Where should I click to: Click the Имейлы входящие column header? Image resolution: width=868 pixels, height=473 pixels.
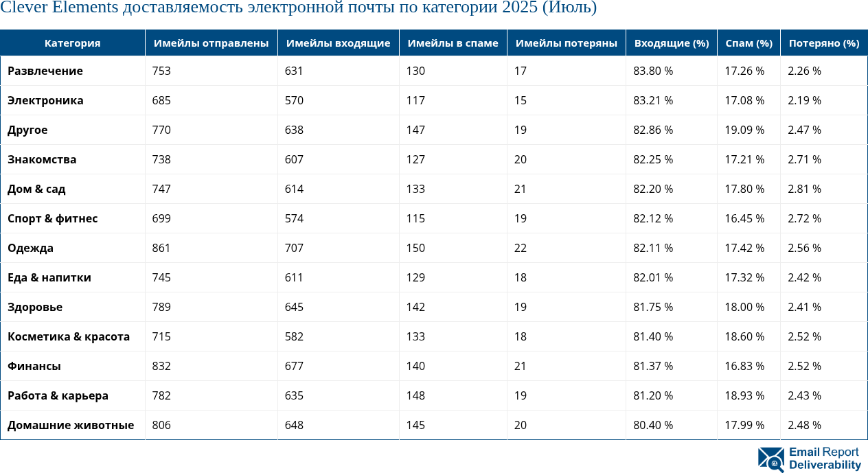pyautogui.click(x=338, y=43)
